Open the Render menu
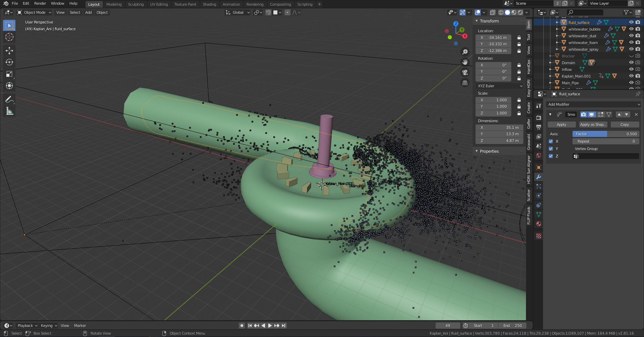644x337 pixels. (40, 3)
